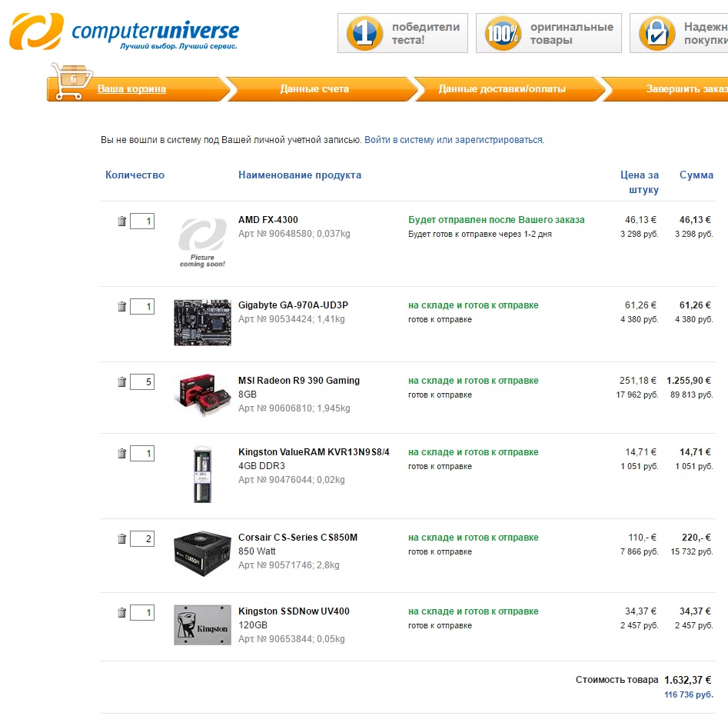Click AMD FX-4300 placeholder picture
Viewport: 728px width, 716px height.
click(202, 243)
